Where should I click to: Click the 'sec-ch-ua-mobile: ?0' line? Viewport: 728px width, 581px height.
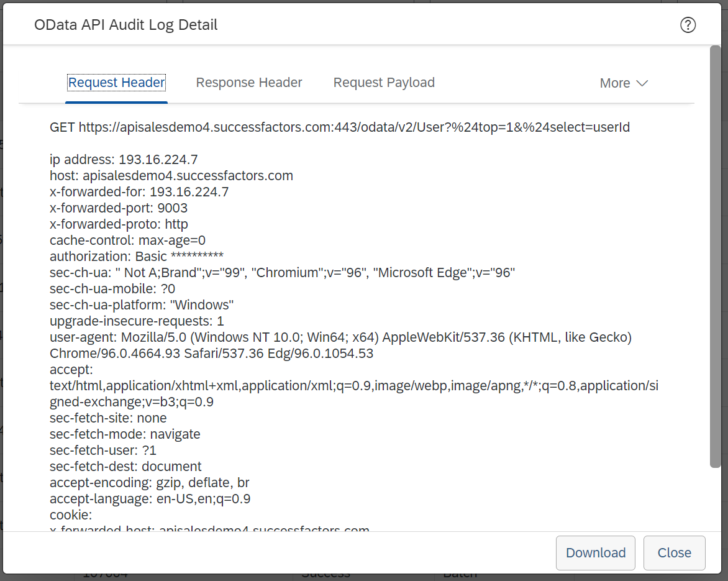tap(112, 289)
